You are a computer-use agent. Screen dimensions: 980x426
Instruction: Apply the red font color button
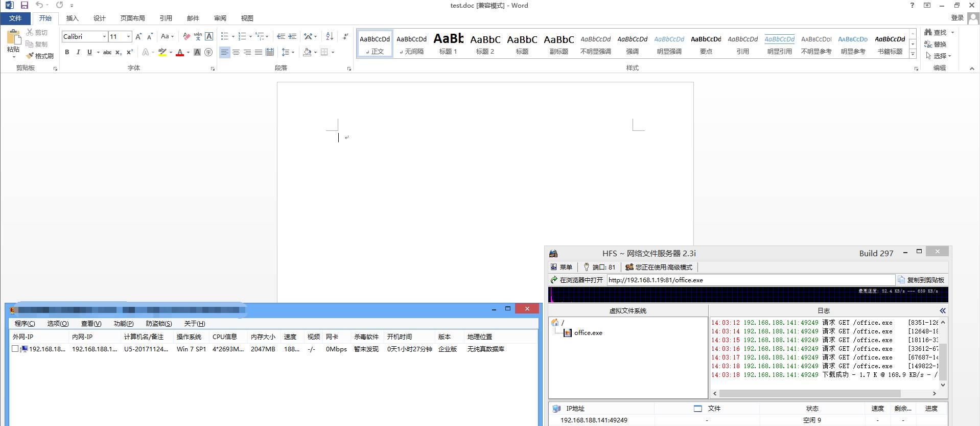click(179, 52)
